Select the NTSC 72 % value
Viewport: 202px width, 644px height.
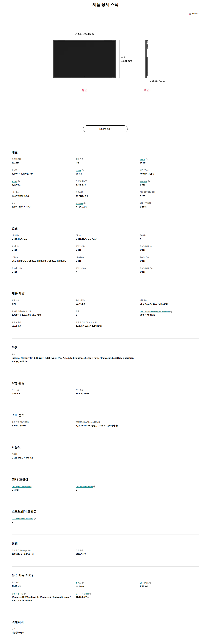tap(82, 207)
